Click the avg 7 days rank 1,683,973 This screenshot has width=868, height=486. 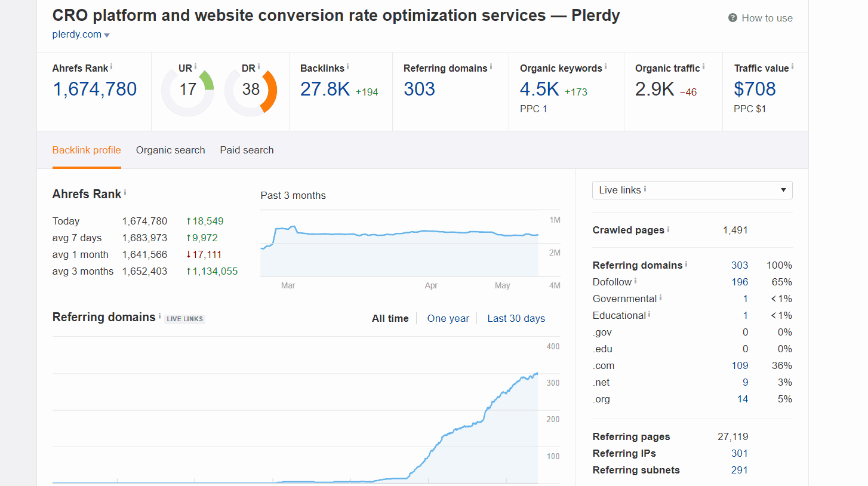coord(144,238)
